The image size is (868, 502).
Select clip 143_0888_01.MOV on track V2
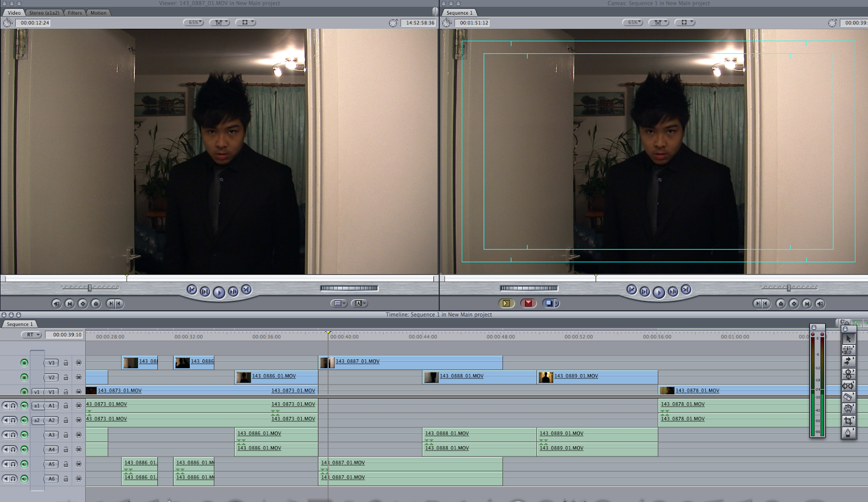(480, 377)
